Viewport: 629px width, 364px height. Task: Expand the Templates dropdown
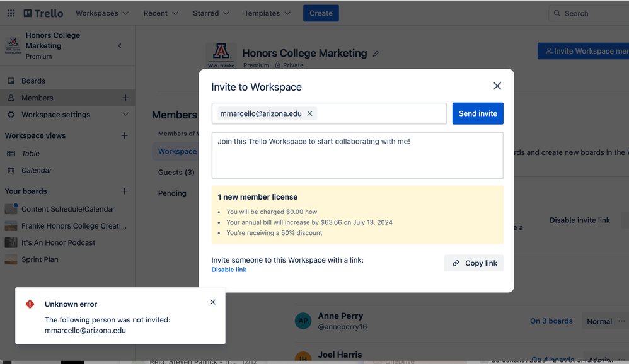(x=267, y=13)
